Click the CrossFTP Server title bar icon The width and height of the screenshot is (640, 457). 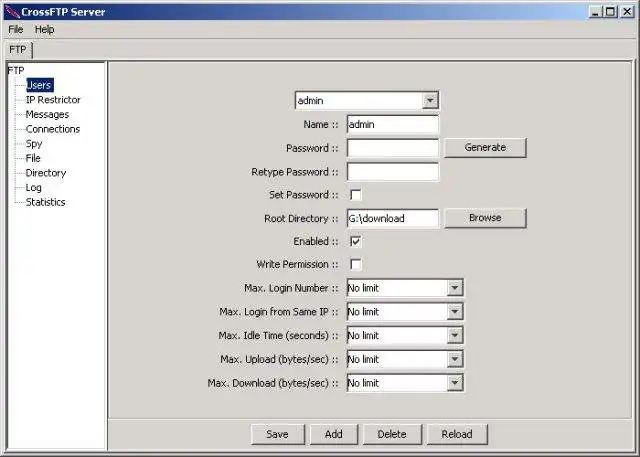(x=13, y=12)
